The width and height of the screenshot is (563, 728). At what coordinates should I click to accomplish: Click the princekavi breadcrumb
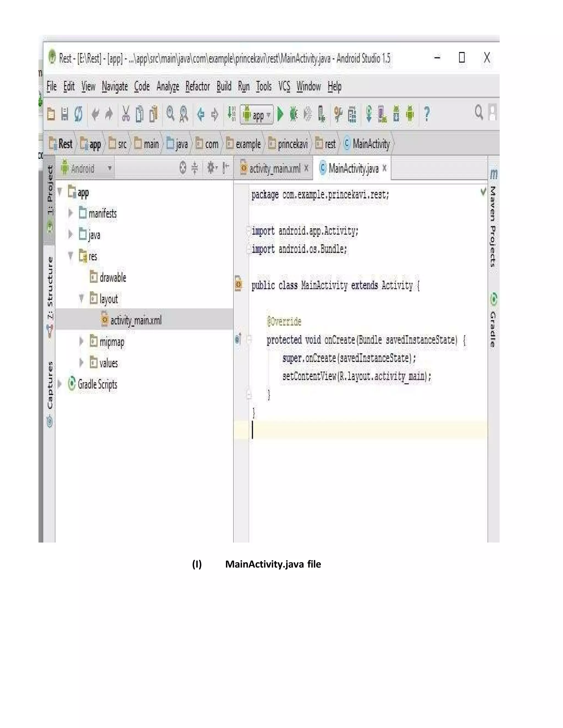(x=288, y=144)
